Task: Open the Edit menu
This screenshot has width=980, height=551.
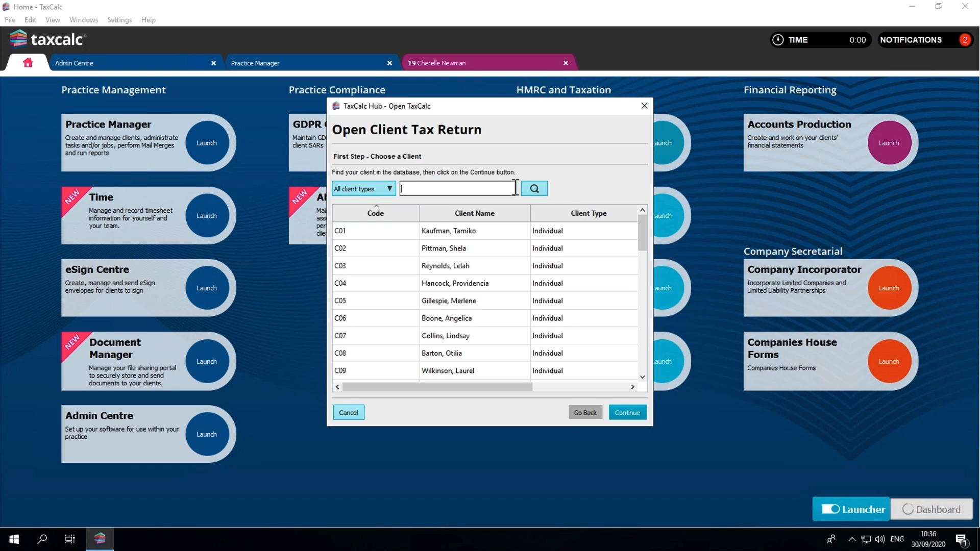Action: [30, 20]
